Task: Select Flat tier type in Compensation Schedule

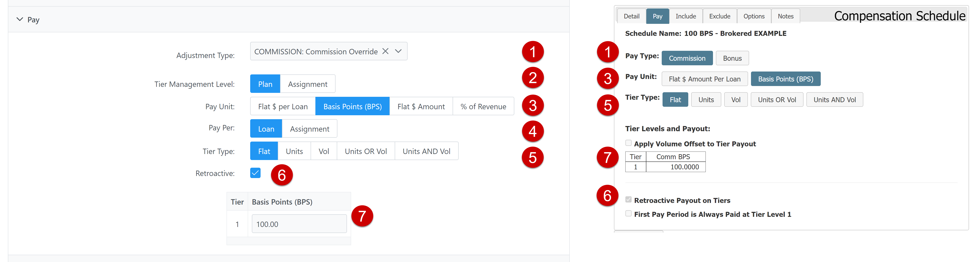Action: tap(675, 100)
